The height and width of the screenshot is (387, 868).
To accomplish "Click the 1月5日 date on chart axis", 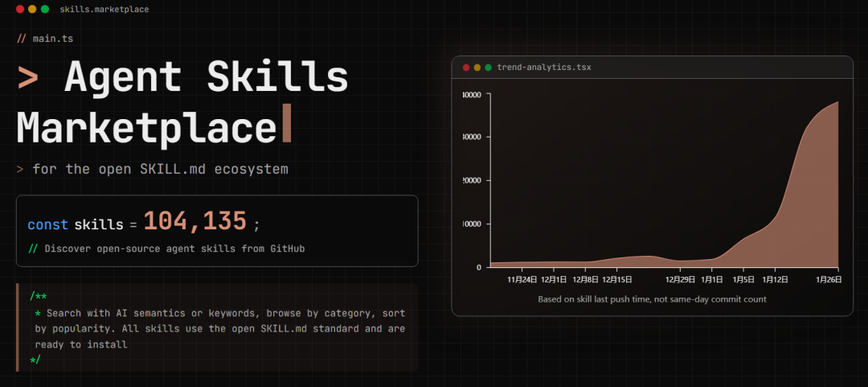I will coord(743,280).
